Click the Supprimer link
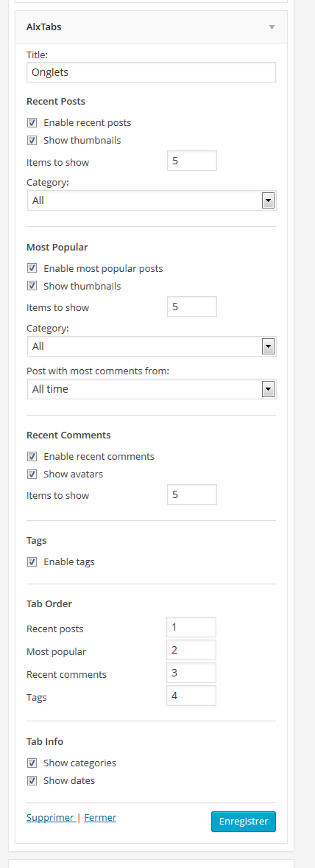Screen dimensions: 315x868 50,818
